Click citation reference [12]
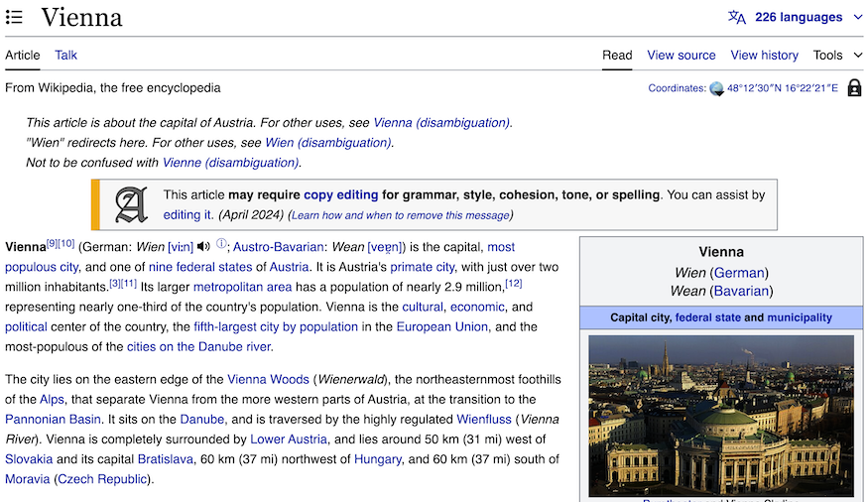Screen dimensions: 868x502 514,283
